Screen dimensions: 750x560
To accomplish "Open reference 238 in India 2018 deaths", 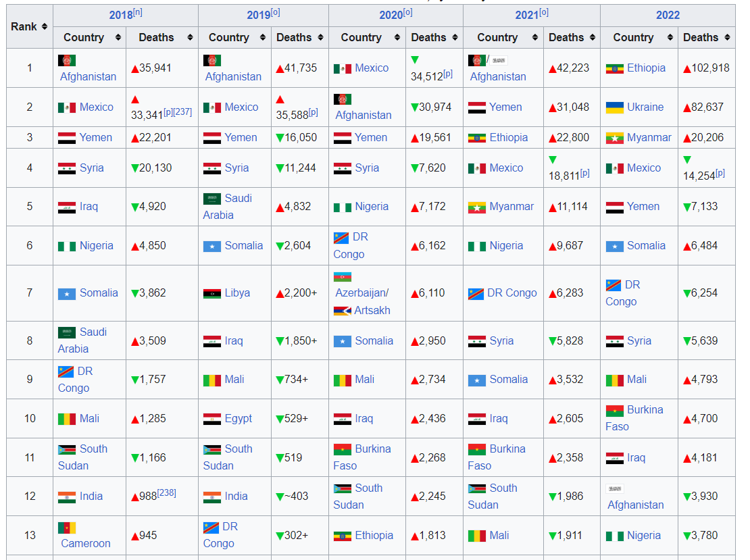I will tap(166, 492).
